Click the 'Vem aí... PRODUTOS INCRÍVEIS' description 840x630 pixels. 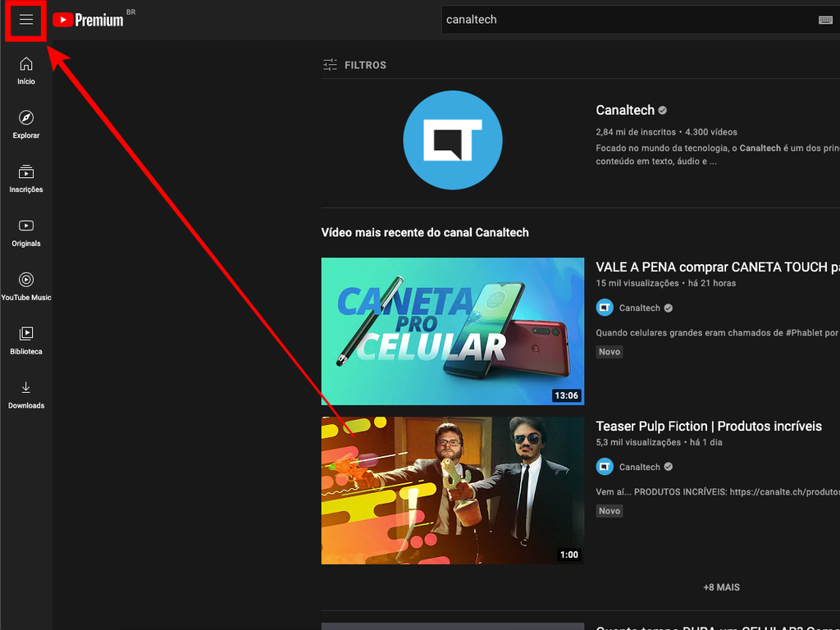pos(717,492)
